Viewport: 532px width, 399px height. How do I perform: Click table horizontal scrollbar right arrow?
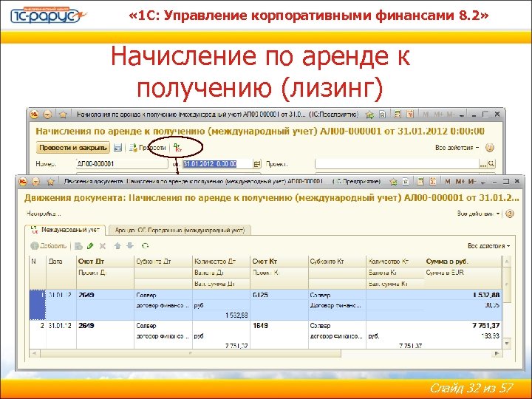(497, 353)
